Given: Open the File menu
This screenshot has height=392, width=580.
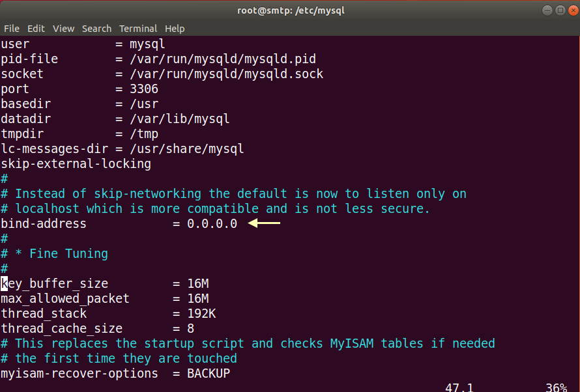Looking at the screenshot, I should [x=12, y=29].
